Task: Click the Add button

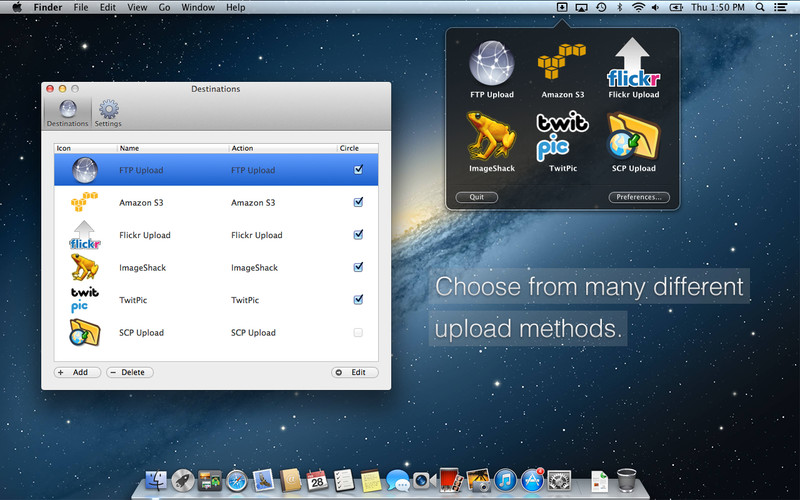Action: click(x=78, y=372)
